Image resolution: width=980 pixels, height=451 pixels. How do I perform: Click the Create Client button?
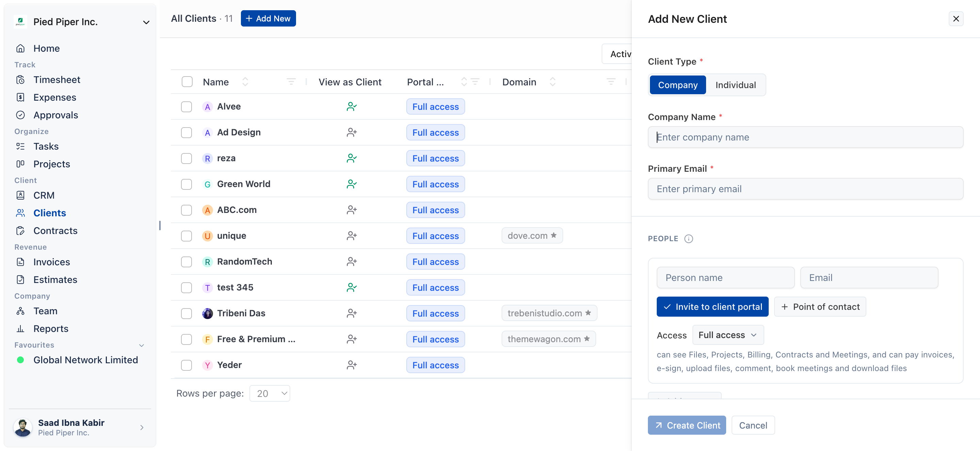pos(687,425)
